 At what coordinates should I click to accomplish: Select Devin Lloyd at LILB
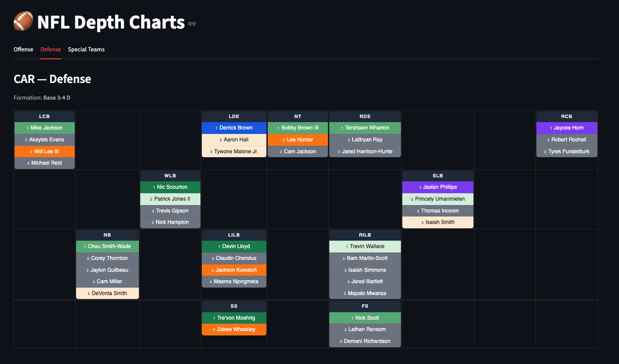tap(234, 246)
